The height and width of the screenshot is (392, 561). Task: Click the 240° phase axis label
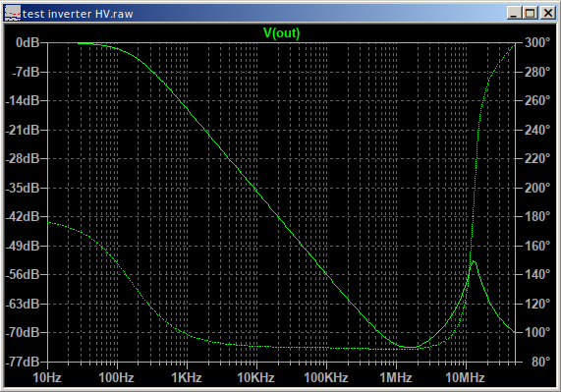click(537, 130)
